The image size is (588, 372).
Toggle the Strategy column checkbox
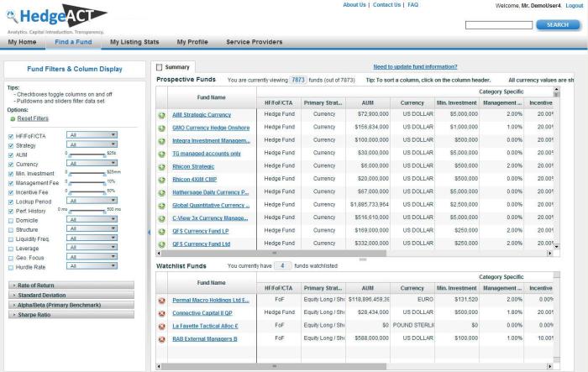point(10,146)
